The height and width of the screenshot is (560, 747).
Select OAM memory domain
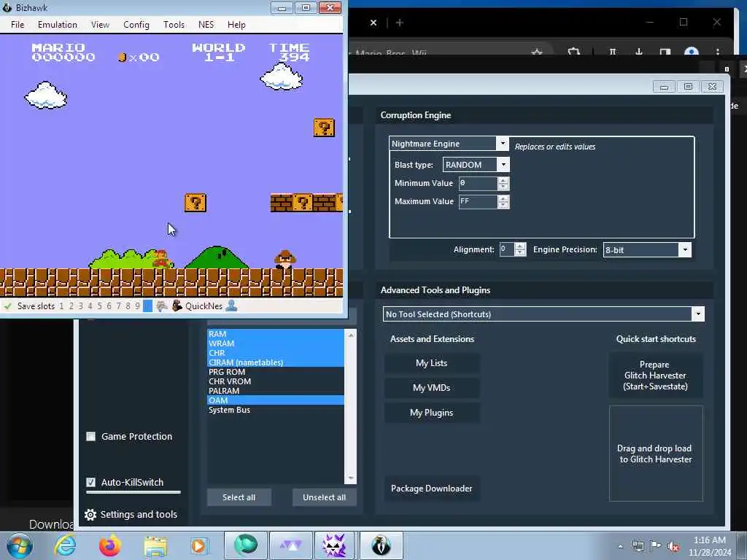pyautogui.click(x=275, y=400)
